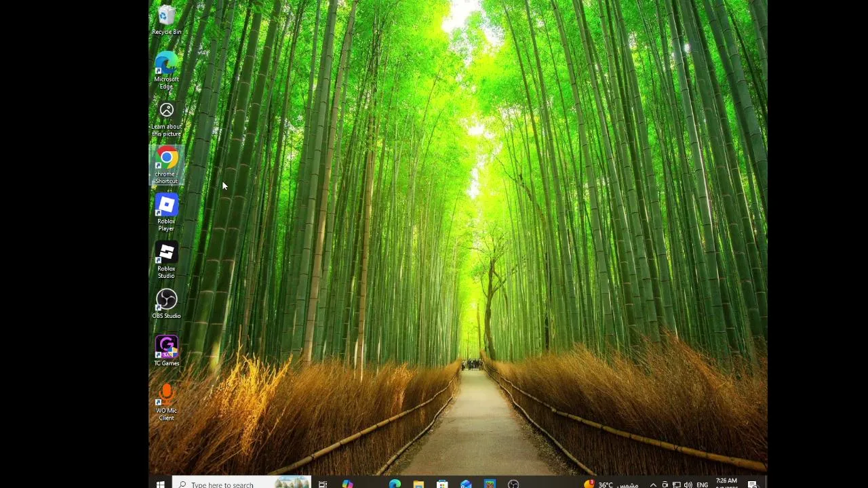Screen dimensions: 868x488
Task: Click the Meet Now camera tray icon
Action: [665, 484]
